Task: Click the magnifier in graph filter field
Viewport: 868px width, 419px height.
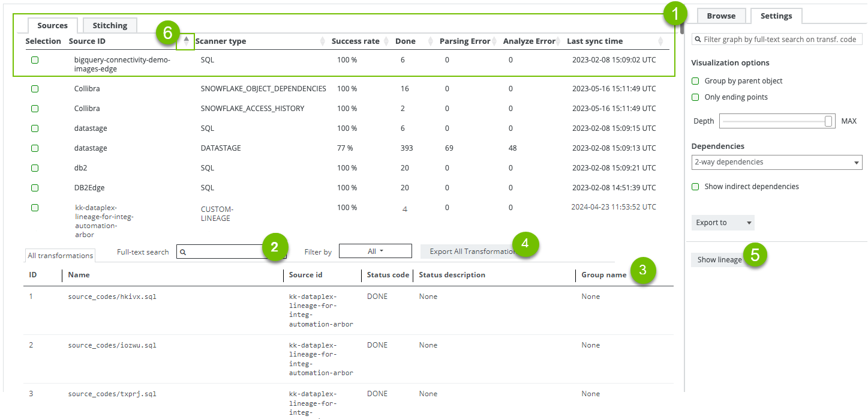Action: 698,40
